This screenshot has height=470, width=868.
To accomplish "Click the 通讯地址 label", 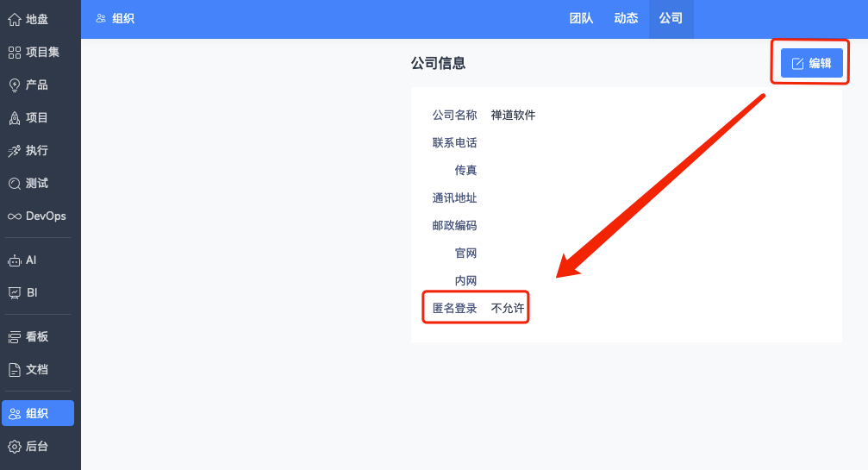I will [x=454, y=198].
